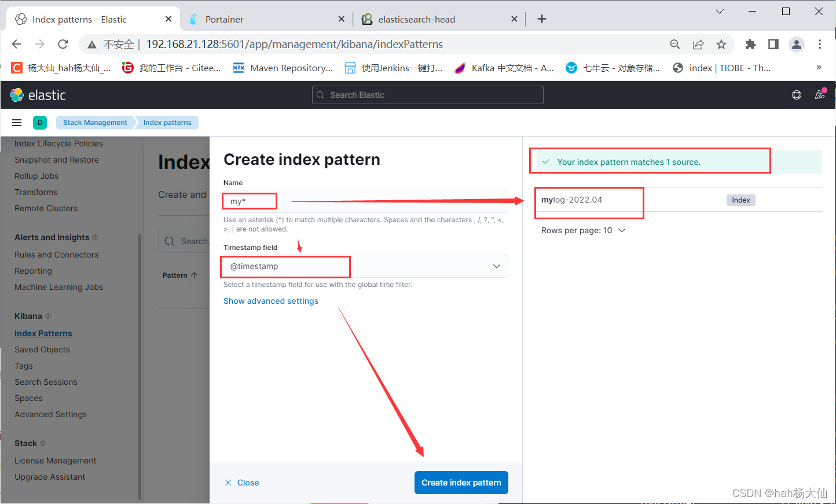Click Create index pattern button

[461, 483]
